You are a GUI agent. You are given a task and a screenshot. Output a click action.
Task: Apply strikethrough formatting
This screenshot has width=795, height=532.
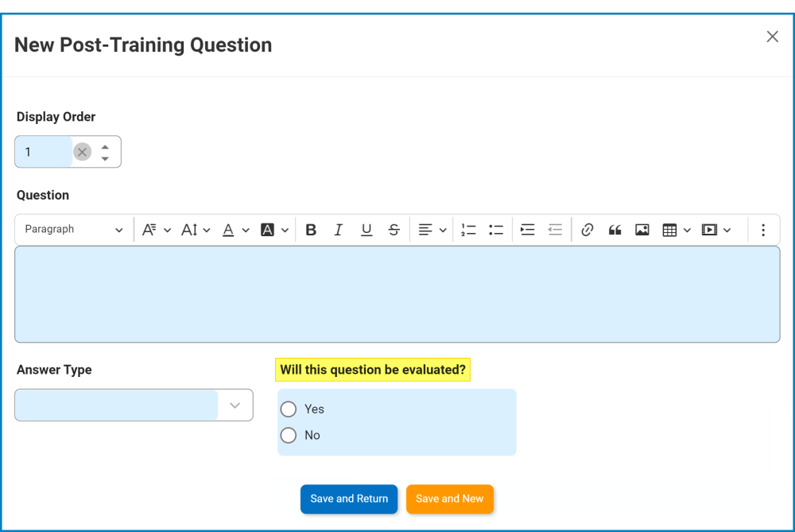(x=394, y=229)
